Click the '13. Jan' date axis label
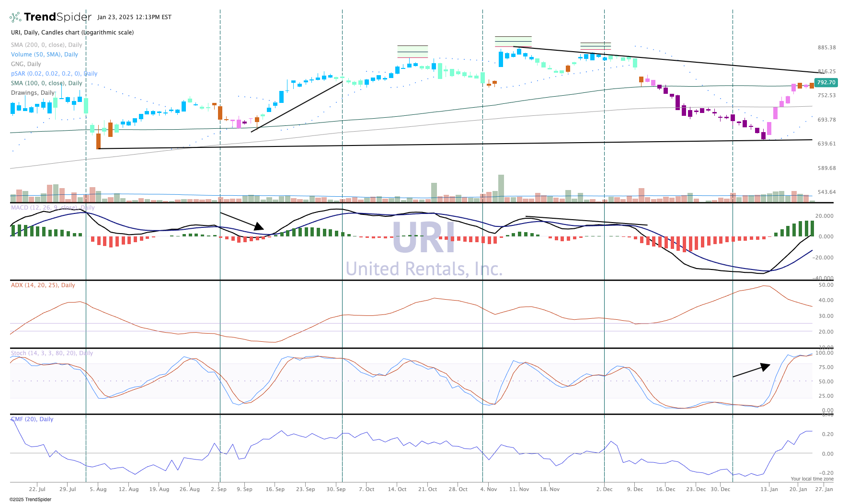The width and height of the screenshot is (848, 504). tap(769, 489)
